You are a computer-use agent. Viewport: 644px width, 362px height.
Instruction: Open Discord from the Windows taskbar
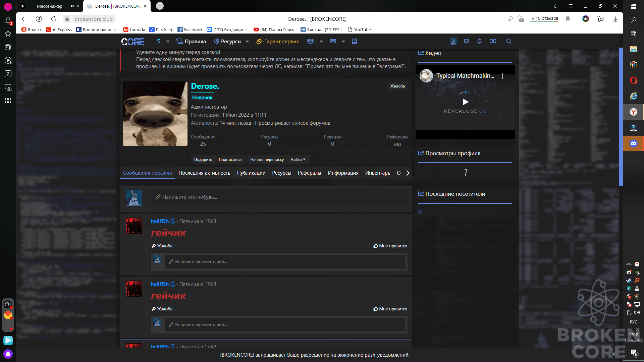point(633,143)
